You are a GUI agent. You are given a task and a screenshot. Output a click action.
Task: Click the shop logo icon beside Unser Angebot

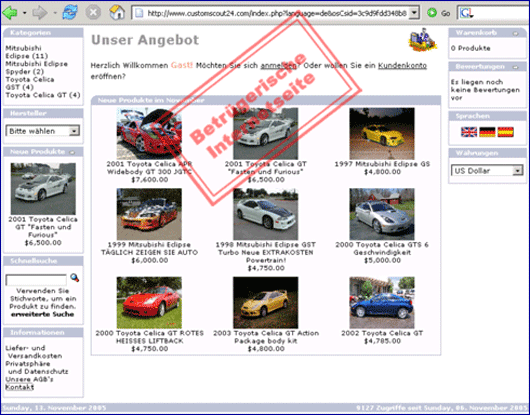[x=423, y=40]
